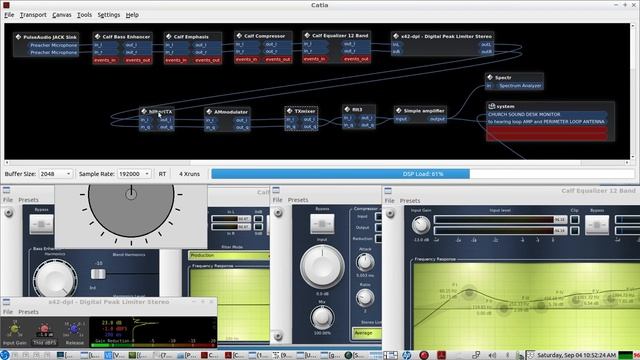Open File menu in Bass Enhancer window
This screenshot has width=640, height=360.
8,200
